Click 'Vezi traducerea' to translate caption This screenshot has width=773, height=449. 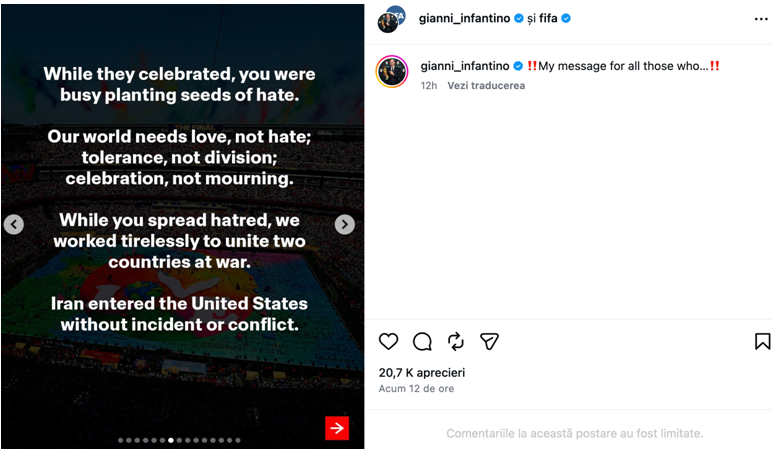486,86
